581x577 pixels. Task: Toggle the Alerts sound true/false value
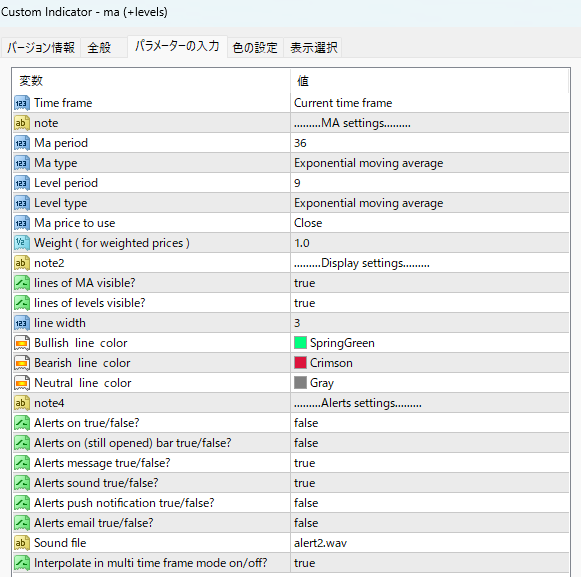(x=430, y=483)
